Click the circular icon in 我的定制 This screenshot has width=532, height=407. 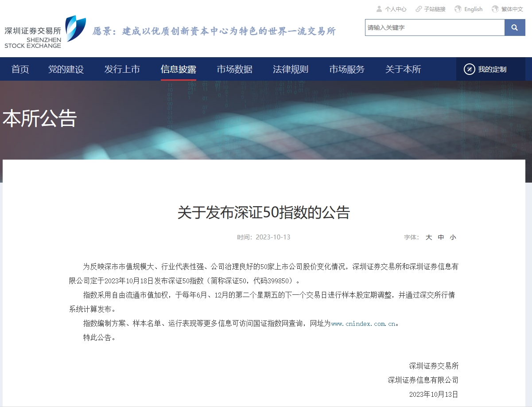click(x=469, y=69)
